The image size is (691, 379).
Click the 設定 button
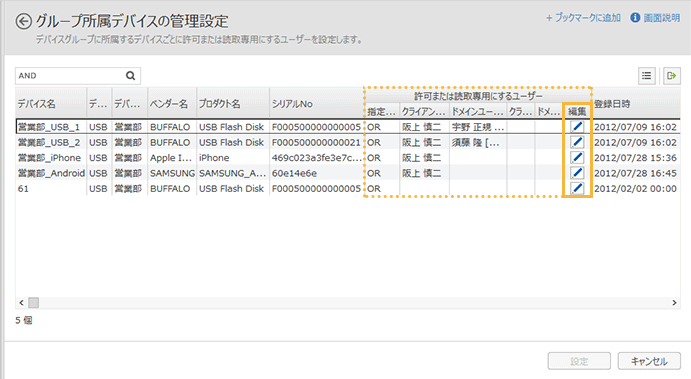click(x=579, y=361)
